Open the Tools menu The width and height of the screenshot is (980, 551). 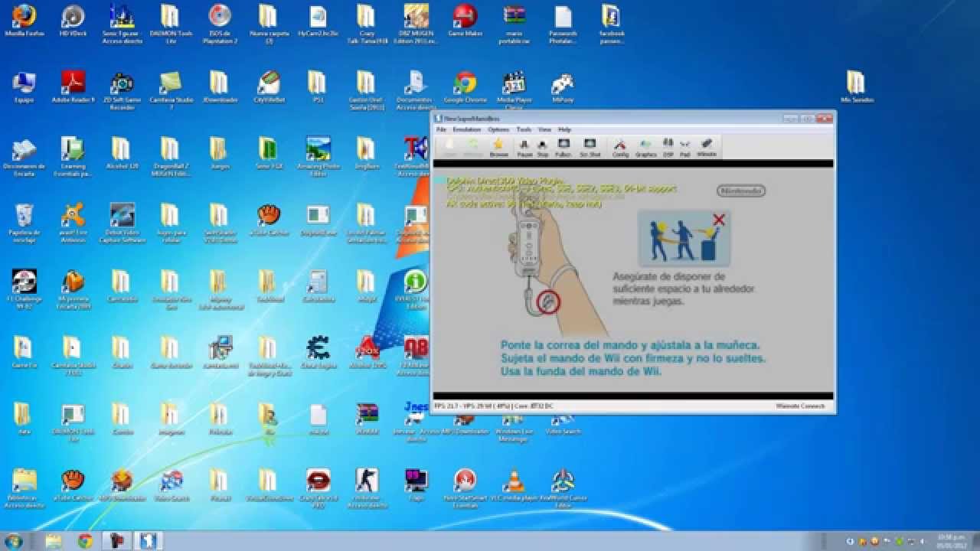point(524,129)
